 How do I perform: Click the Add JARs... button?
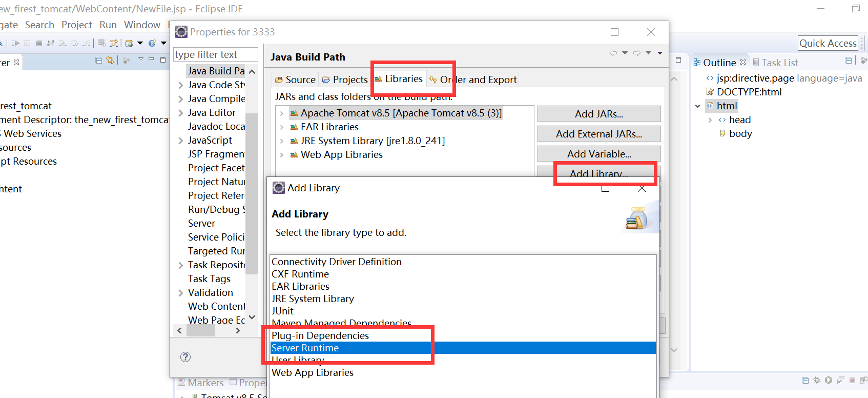(599, 114)
